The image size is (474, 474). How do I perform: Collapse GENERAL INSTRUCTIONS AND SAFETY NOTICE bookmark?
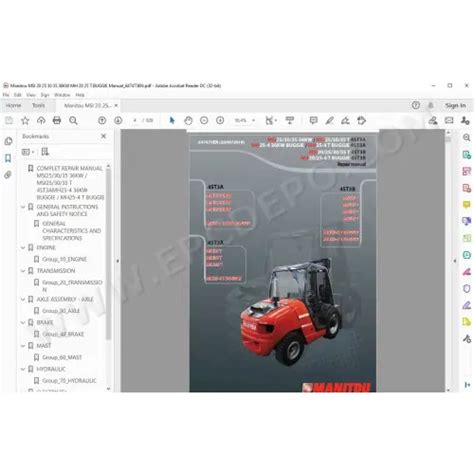pyautogui.click(x=23, y=207)
